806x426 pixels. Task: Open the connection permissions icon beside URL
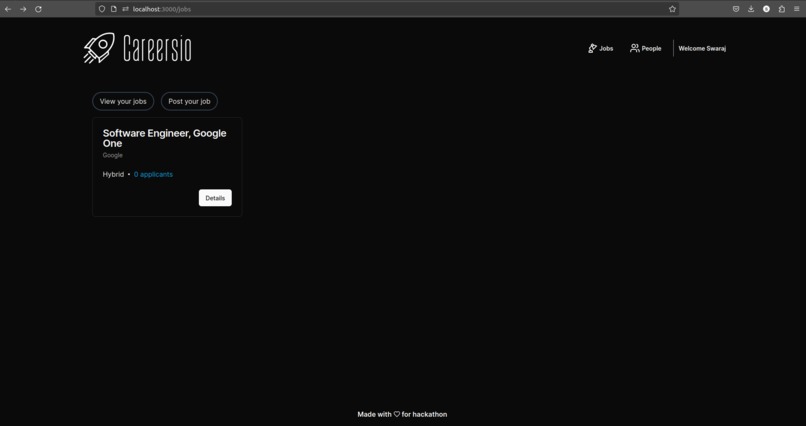point(125,9)
